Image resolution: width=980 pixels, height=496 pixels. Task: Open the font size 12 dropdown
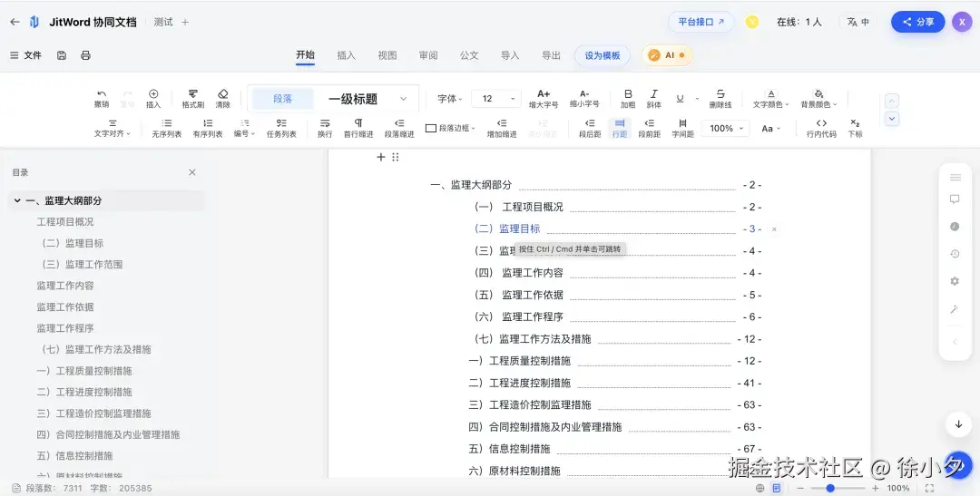tap(496, 99)
